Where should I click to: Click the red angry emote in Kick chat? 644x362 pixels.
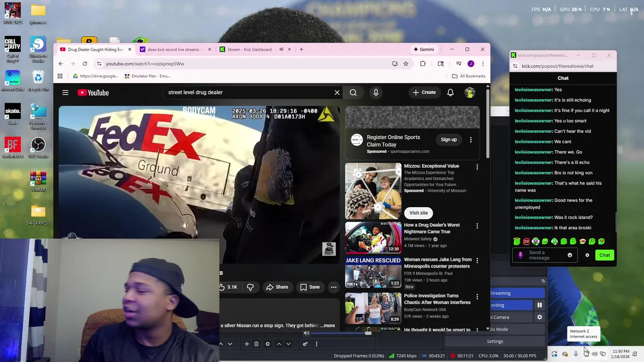click(526, 242)
